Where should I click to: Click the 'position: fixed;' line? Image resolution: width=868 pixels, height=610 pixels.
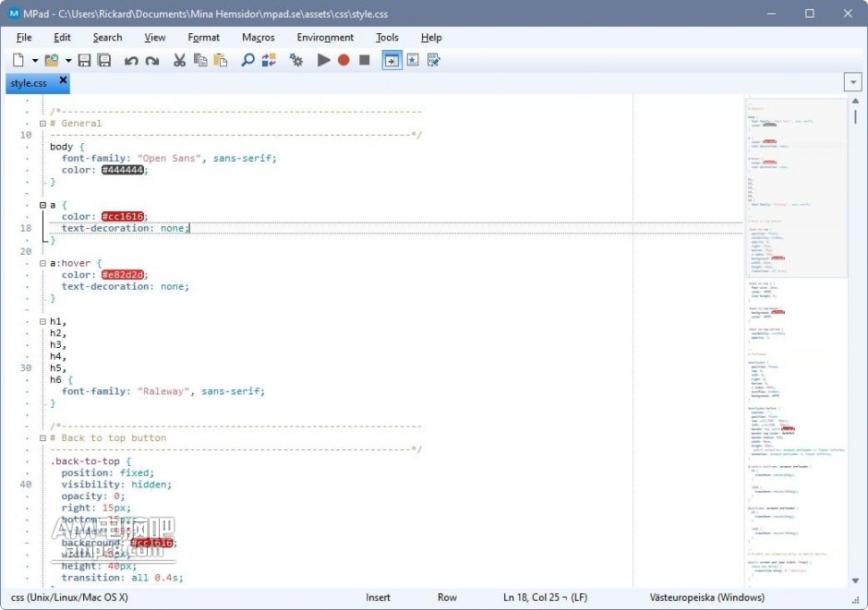tap(108, 472)
